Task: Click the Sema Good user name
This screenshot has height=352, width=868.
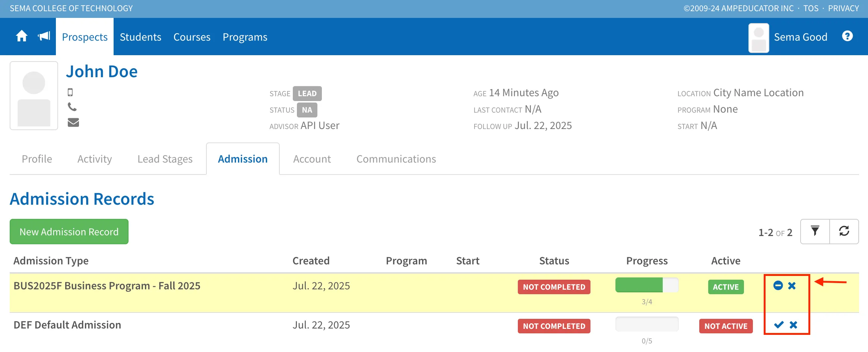Action: [801, 37]
